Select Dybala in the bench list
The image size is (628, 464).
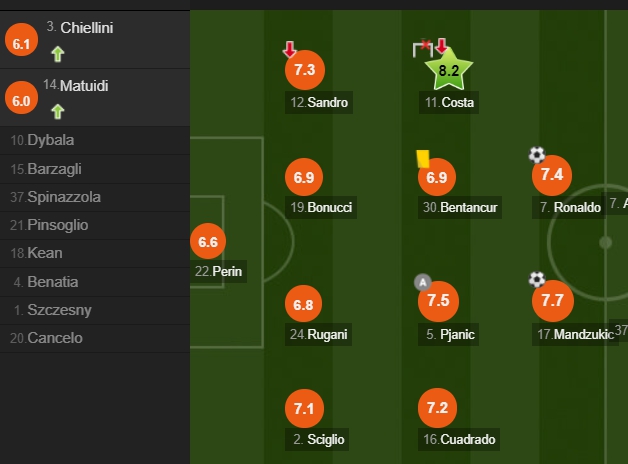tap(95, 141)
